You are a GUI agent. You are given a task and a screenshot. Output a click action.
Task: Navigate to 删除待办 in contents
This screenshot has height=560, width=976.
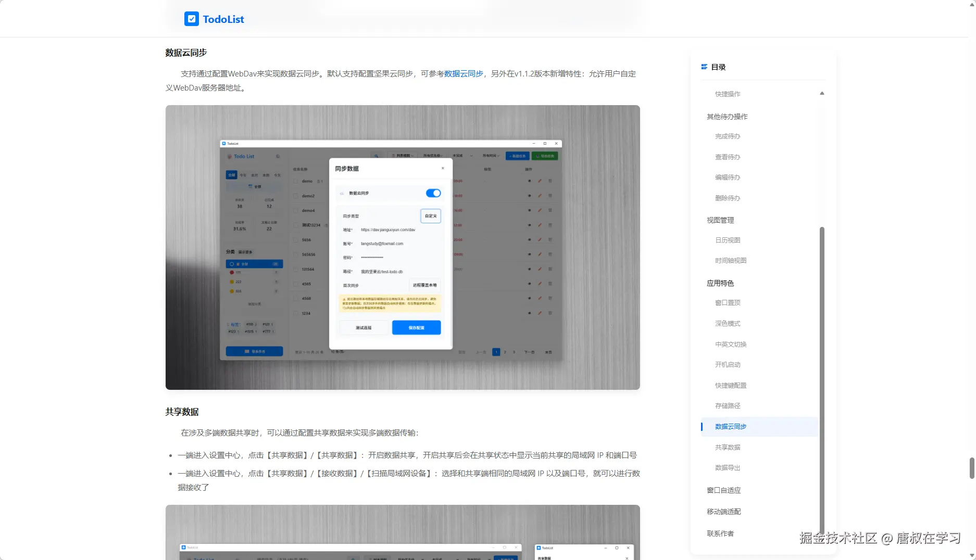(x=728, y=198)
